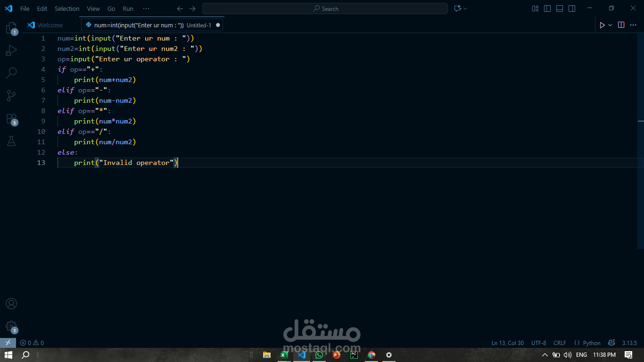Open the remote window button in the status bar
644x362 pixels.
click(8, 343)
